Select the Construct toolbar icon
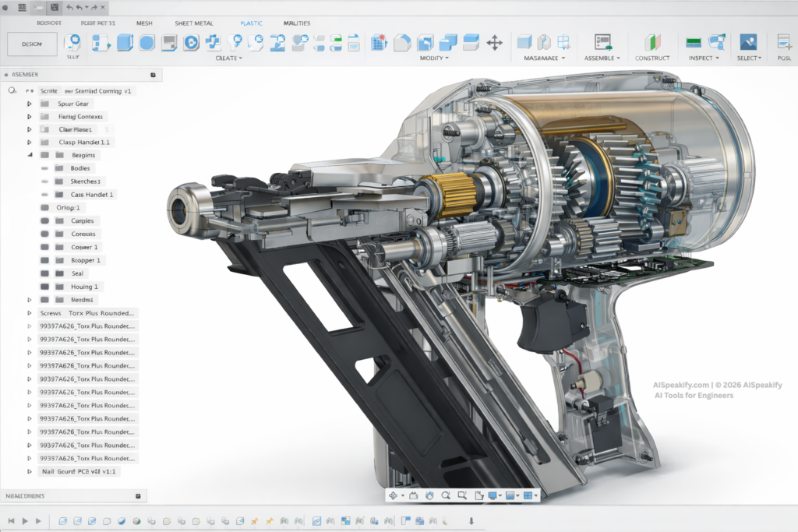The height and width of the screenshot is (532, 798). (x=653, y=43)
